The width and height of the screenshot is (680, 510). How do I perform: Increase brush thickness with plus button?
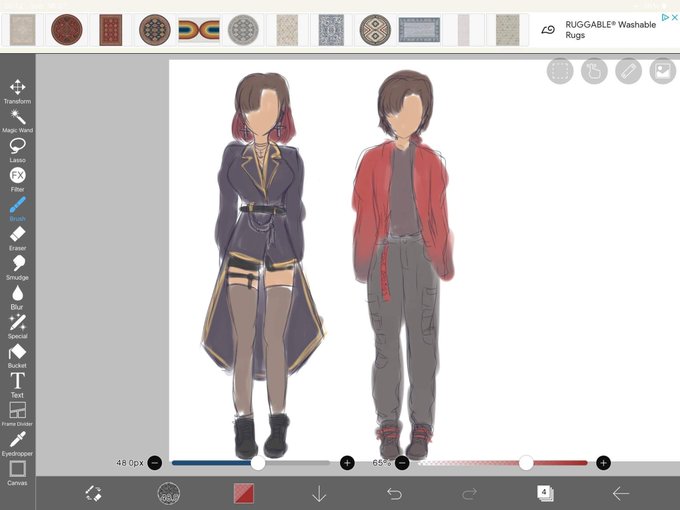[x=347, y=463]
